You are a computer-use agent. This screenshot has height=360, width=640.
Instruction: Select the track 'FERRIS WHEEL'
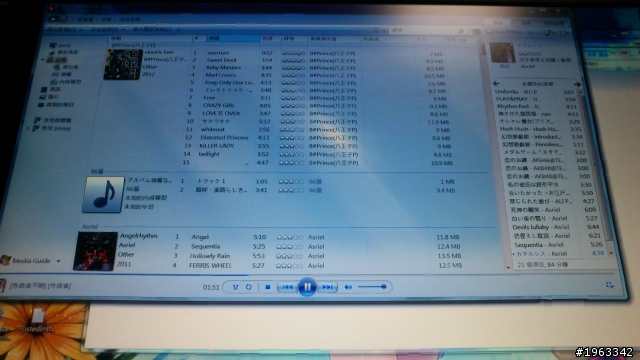pyautogui.click(x=210, y=266)
